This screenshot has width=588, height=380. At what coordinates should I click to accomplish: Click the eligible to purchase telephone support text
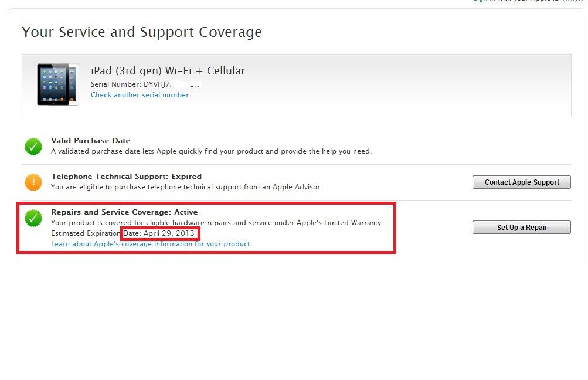tap(186, 187)
